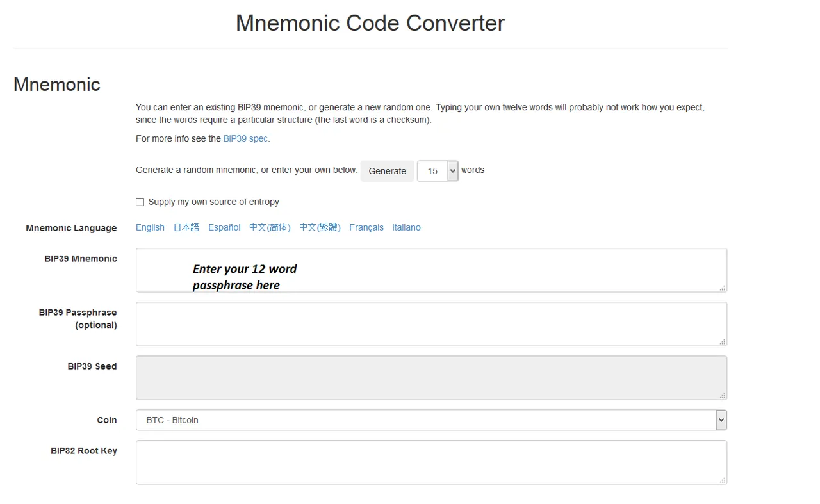820x504 pixels.
Task: Select 中文(繁體) mnemonic language
Action: pyautogui.click(x=320, y=227)
